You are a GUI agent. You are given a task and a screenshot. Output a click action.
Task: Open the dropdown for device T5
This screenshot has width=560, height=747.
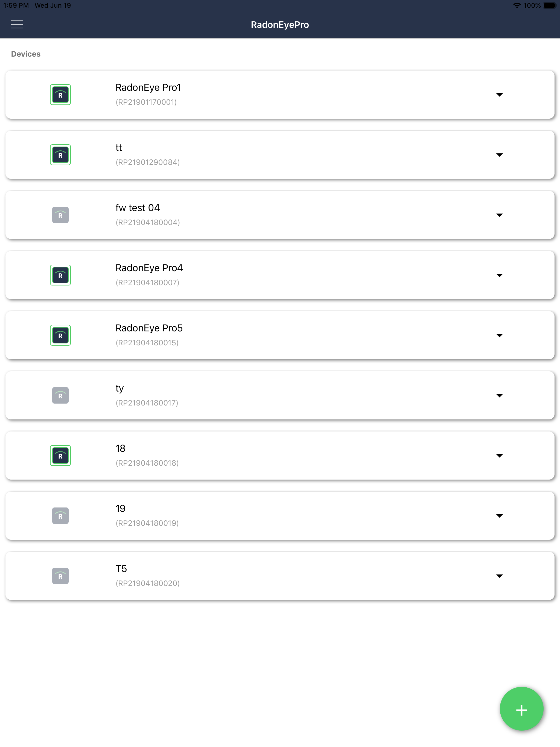500,576
